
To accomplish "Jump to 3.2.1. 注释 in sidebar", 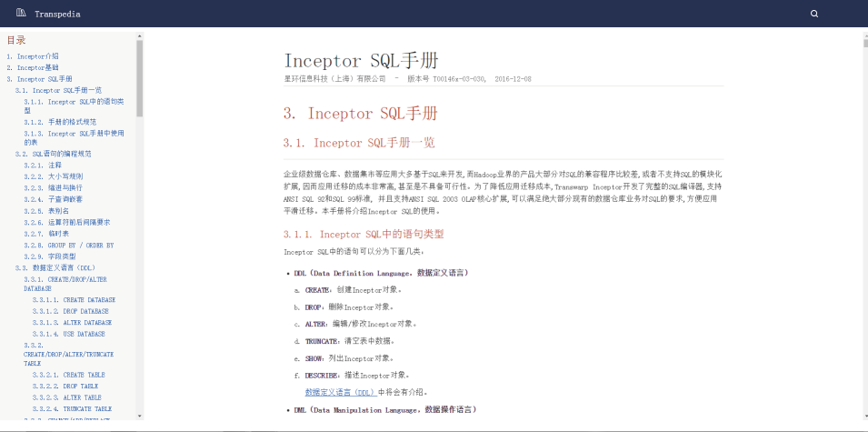I will pyautogui.click(x=43, y=165).
